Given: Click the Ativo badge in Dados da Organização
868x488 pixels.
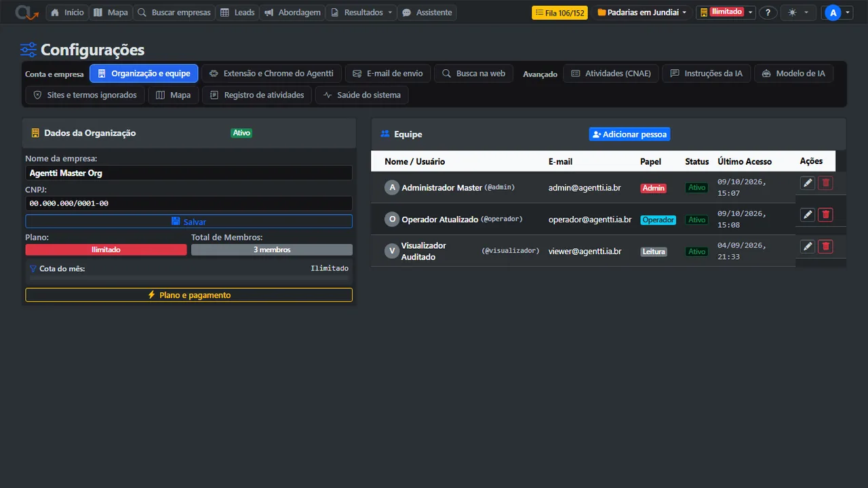Looking at the screenshot, I should point(242,133).
